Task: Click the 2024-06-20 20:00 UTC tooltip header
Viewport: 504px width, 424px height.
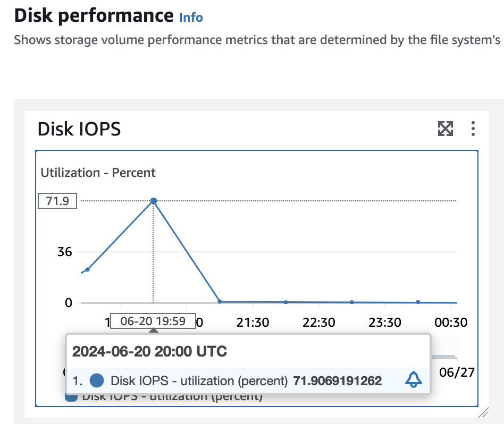Action: [x=149, y=351]
